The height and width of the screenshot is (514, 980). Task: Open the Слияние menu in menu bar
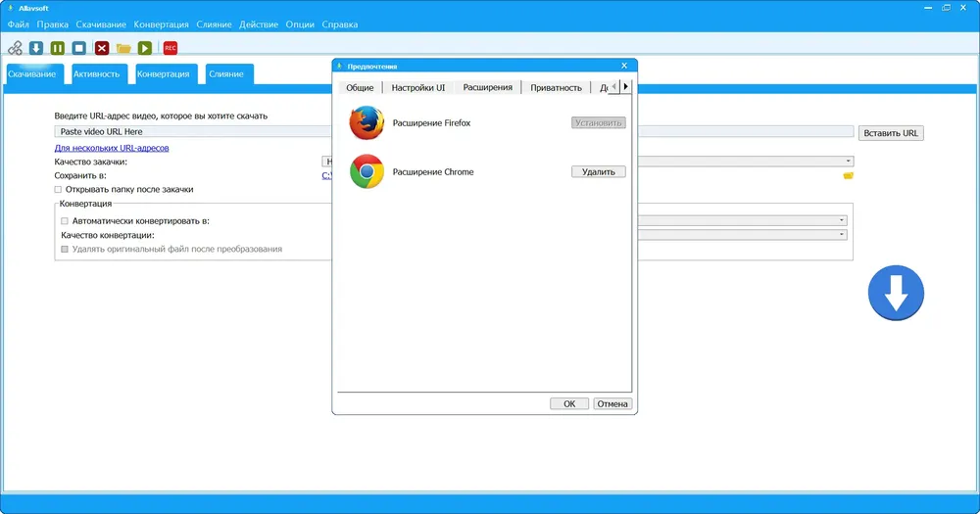pos(214,24)
